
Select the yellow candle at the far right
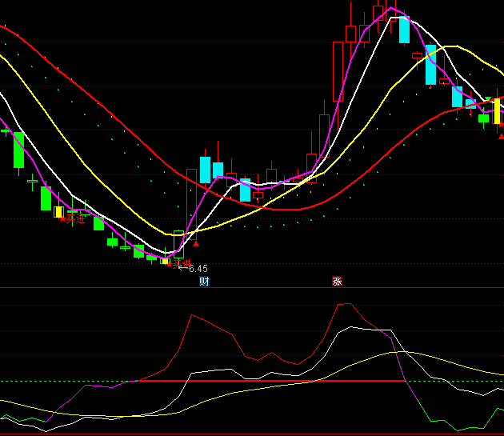[497, 111]
